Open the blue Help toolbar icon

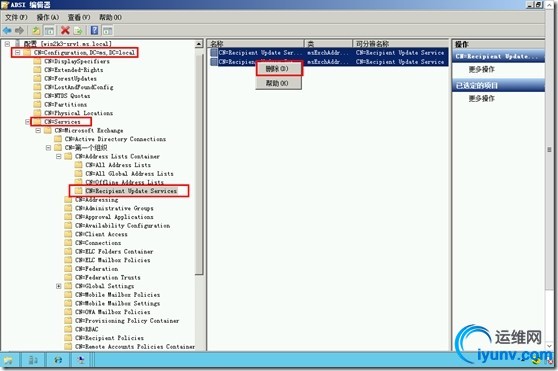point(94,30)
